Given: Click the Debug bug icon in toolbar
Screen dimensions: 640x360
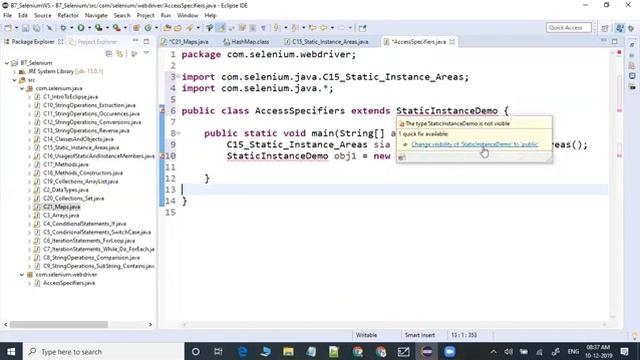Looking at the screenshot, I should coord(63,28).
